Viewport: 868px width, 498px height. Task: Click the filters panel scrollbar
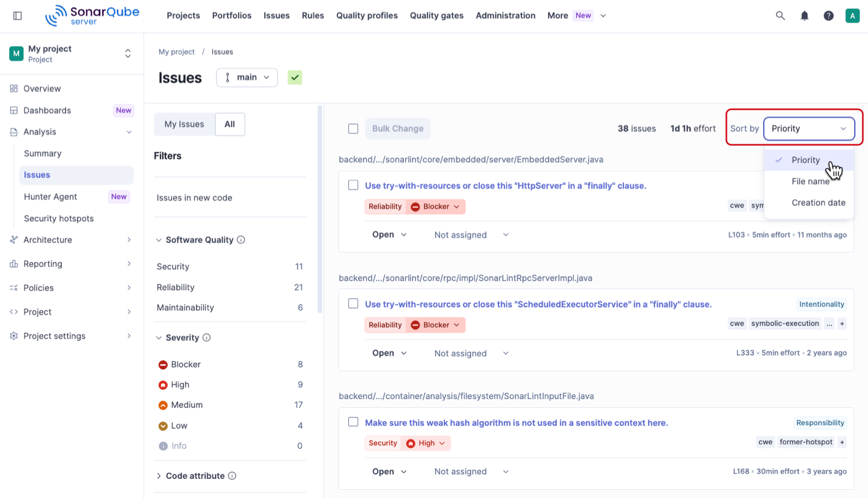coord(320,208)
